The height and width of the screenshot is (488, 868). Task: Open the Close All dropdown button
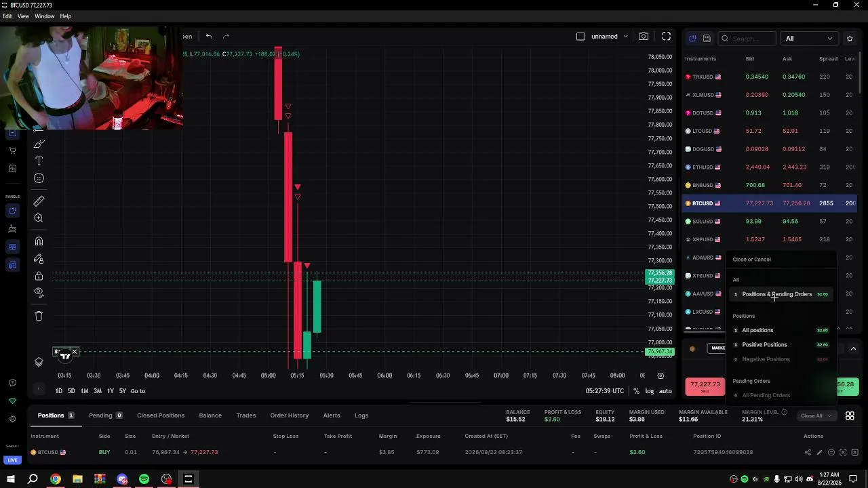coord(816,416)
